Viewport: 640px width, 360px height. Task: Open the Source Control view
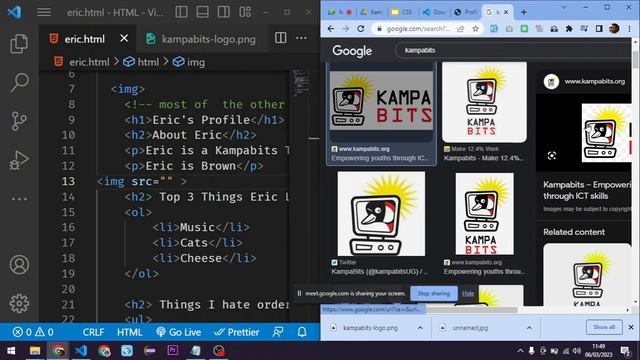[19, 122]
